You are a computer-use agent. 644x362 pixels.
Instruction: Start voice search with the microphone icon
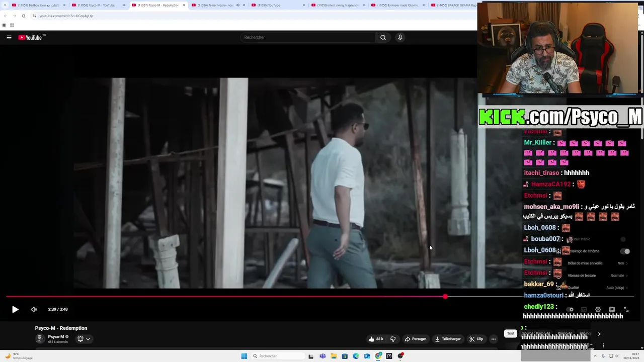coord(400,37)
